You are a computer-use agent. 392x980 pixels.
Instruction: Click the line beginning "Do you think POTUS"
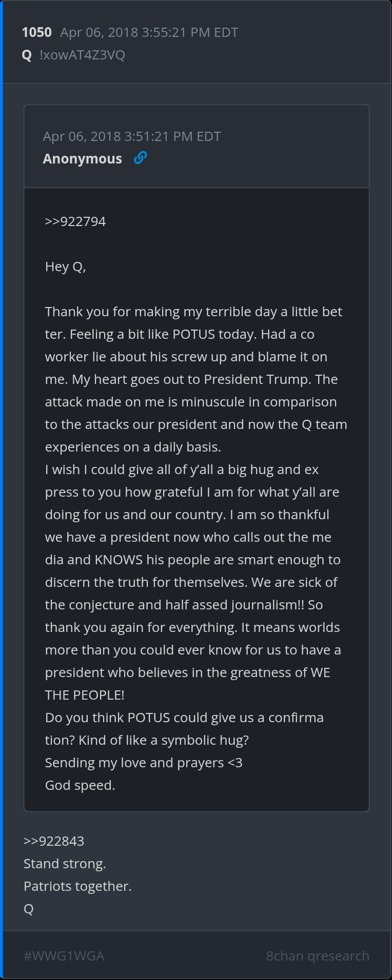pos(184,718)
